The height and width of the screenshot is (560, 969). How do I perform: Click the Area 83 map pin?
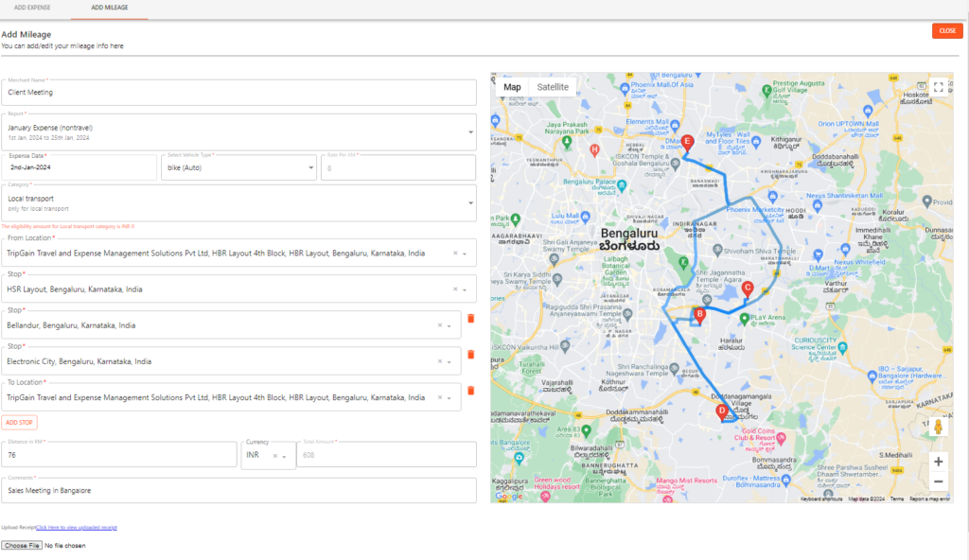(587, 430)
